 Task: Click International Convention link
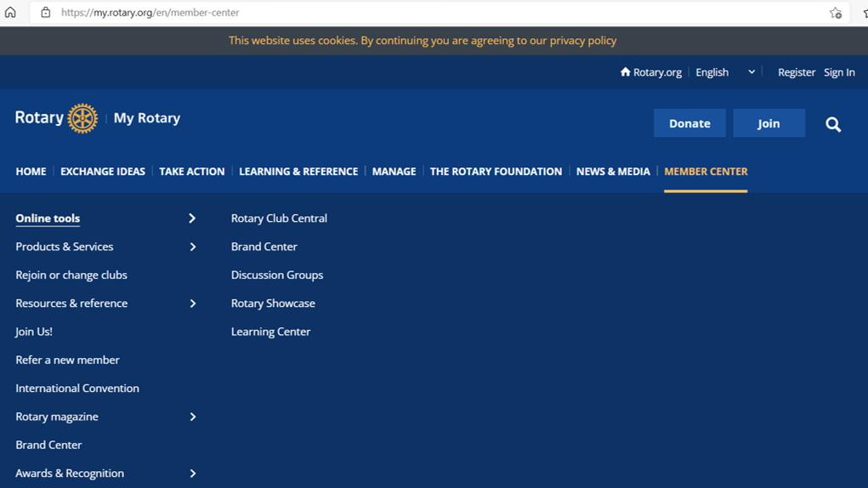tap(77, 389)
